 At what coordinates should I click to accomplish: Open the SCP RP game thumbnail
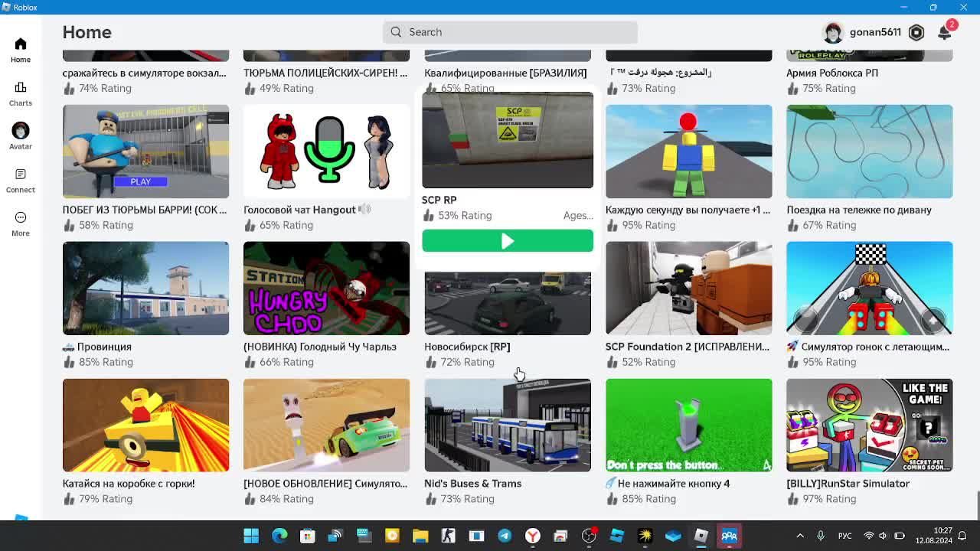coord(508,140)
